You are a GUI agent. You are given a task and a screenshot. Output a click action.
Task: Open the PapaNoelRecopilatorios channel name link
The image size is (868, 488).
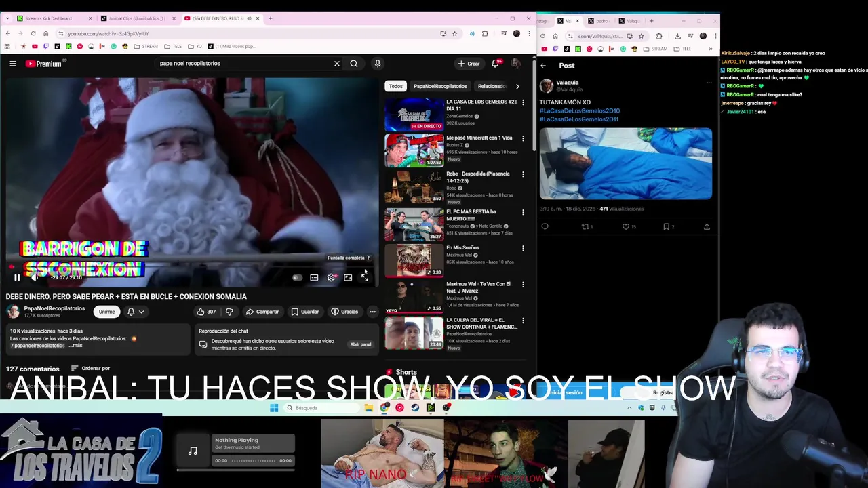54,308
